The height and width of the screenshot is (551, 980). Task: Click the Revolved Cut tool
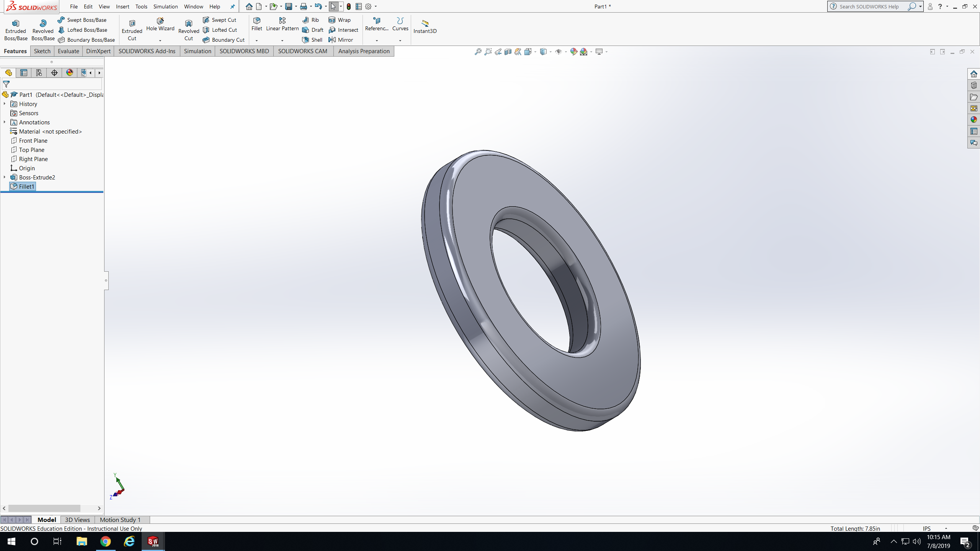[x=188, y=30]
